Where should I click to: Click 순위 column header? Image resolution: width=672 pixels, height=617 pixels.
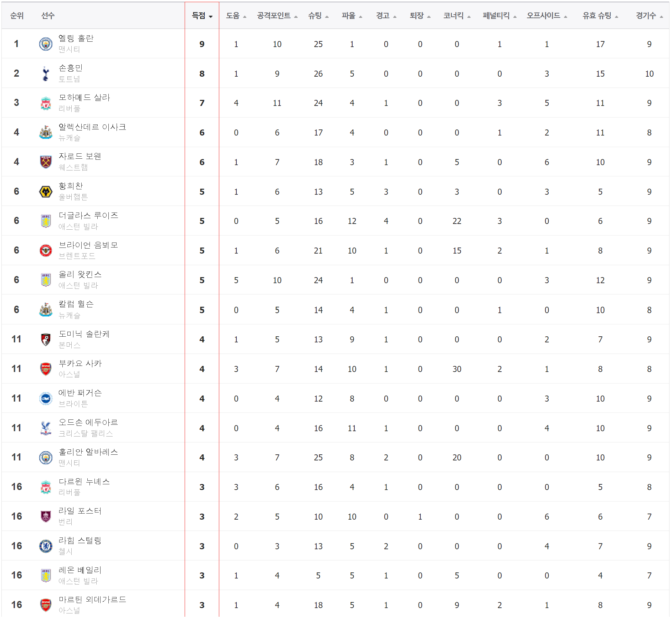click(x=17, y=16)
